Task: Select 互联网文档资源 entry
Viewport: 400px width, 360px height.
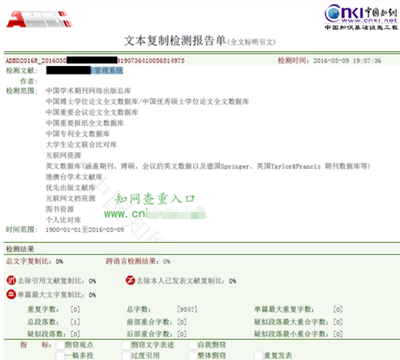Action: pos(71,198)
